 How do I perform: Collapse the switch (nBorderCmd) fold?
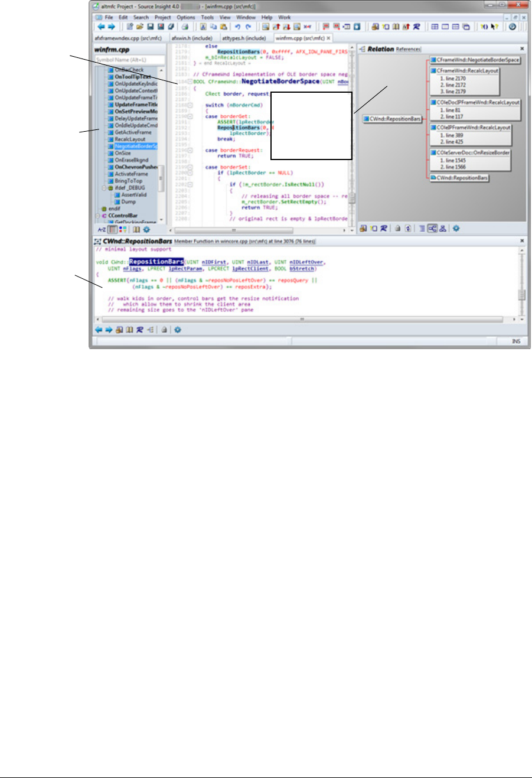[190, 105]
